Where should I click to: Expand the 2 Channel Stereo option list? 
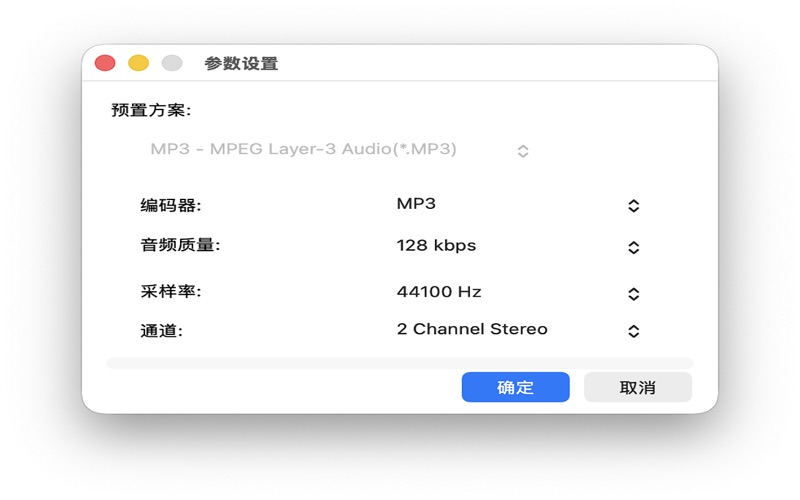coord(472,329)
